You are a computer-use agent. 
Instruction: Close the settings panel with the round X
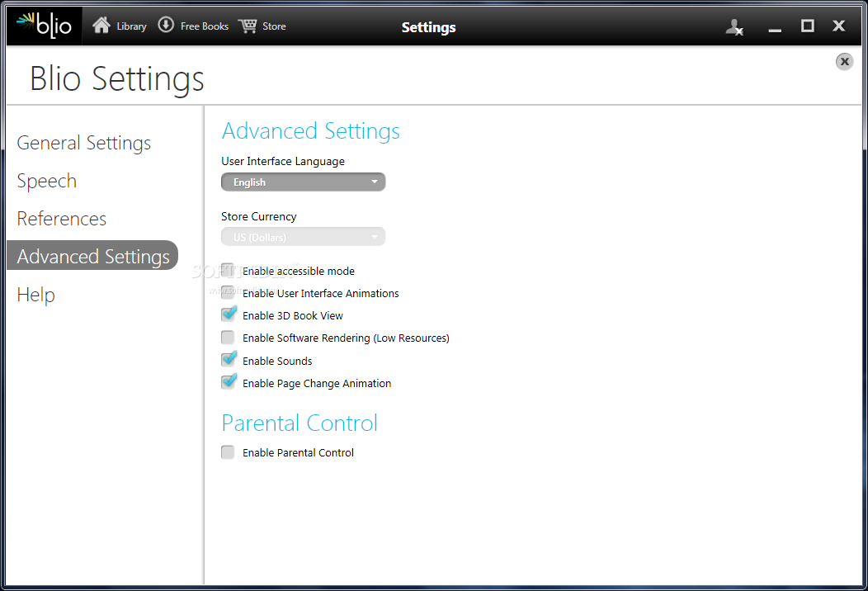coord(844,61)
